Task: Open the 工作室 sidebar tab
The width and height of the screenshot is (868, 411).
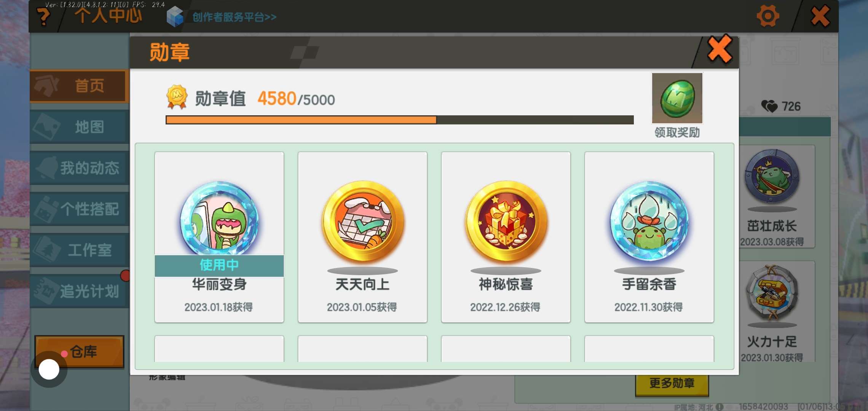Action: (80, 250)
